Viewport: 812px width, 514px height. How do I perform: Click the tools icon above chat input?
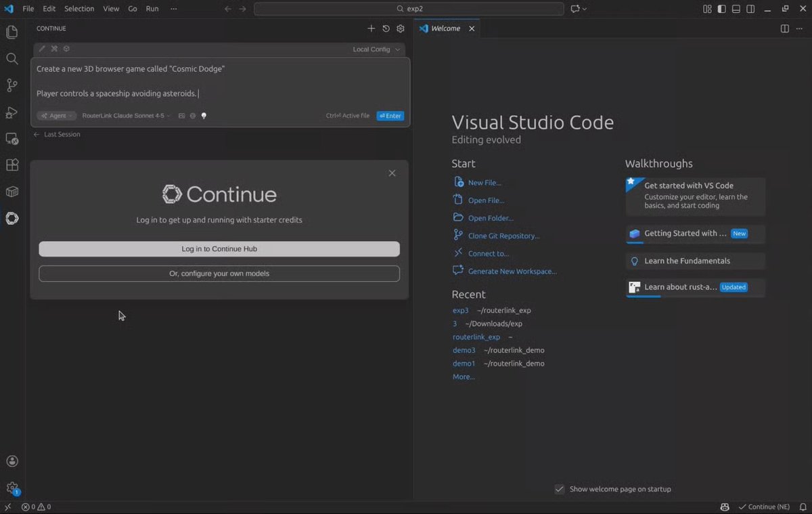tap(54, 49)
